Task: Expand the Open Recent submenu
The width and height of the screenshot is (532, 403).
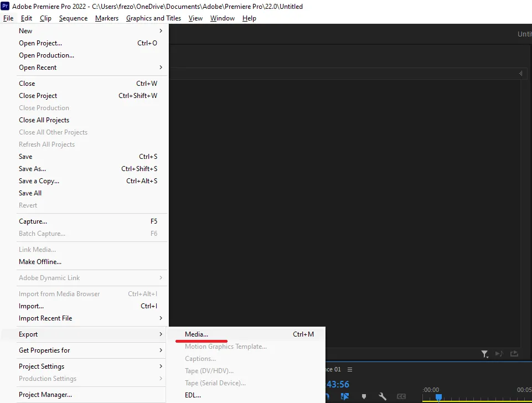Action: point(91,68)
